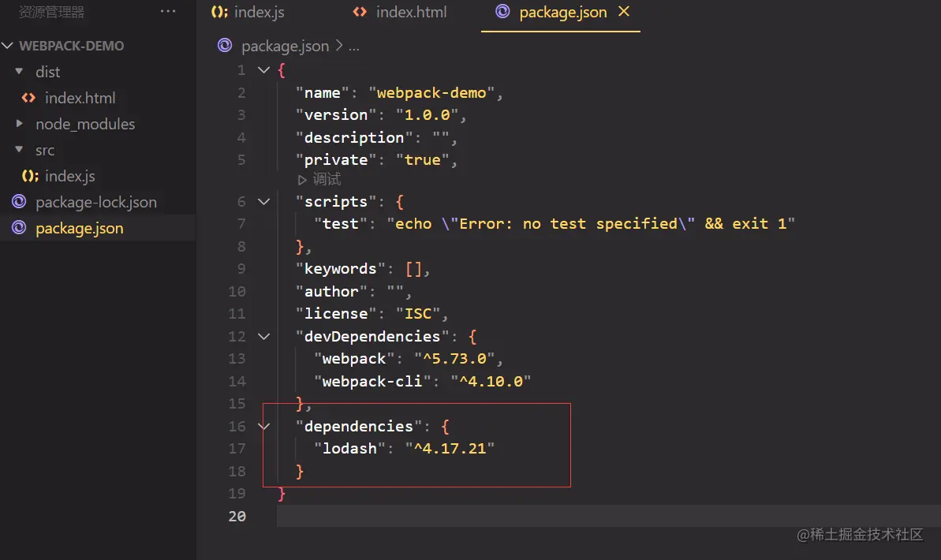Fold the dependencies block at line 16
The image size is (941, 560).
pos(263,426)
